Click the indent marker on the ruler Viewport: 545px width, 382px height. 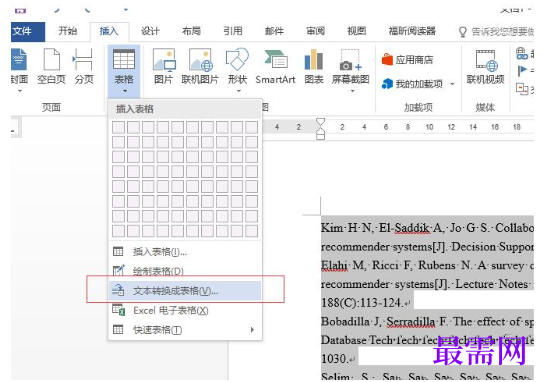320,129
